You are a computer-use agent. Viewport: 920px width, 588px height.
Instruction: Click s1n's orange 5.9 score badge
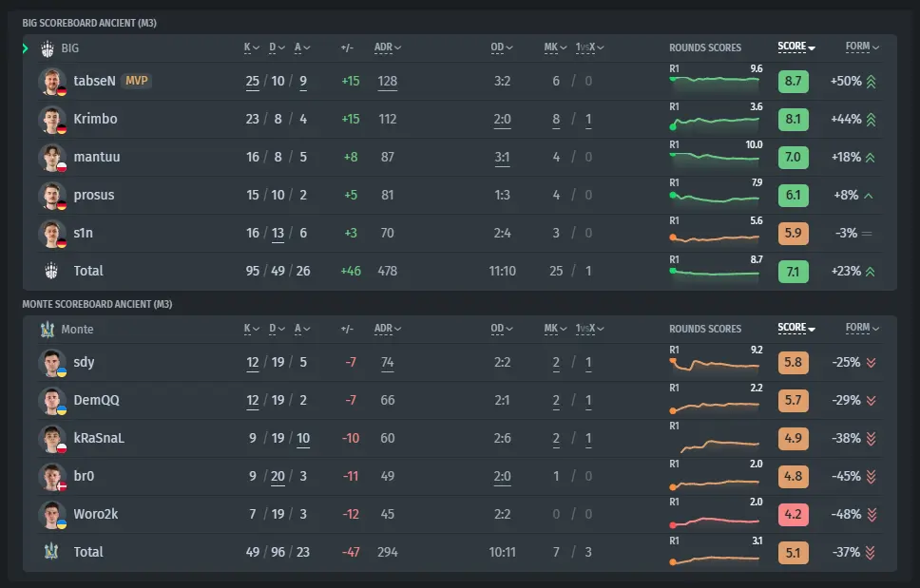click(794, 234)
